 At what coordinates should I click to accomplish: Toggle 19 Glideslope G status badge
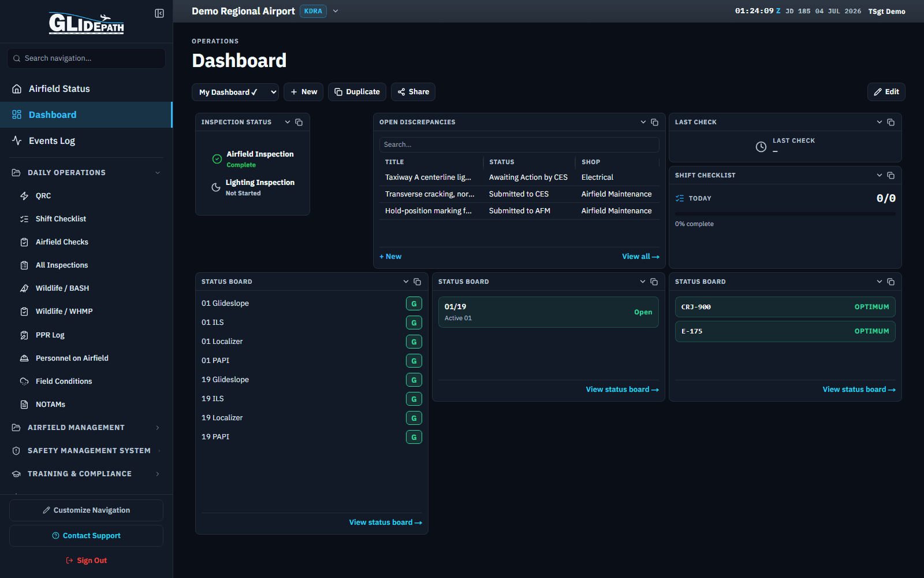coord(414,380)
